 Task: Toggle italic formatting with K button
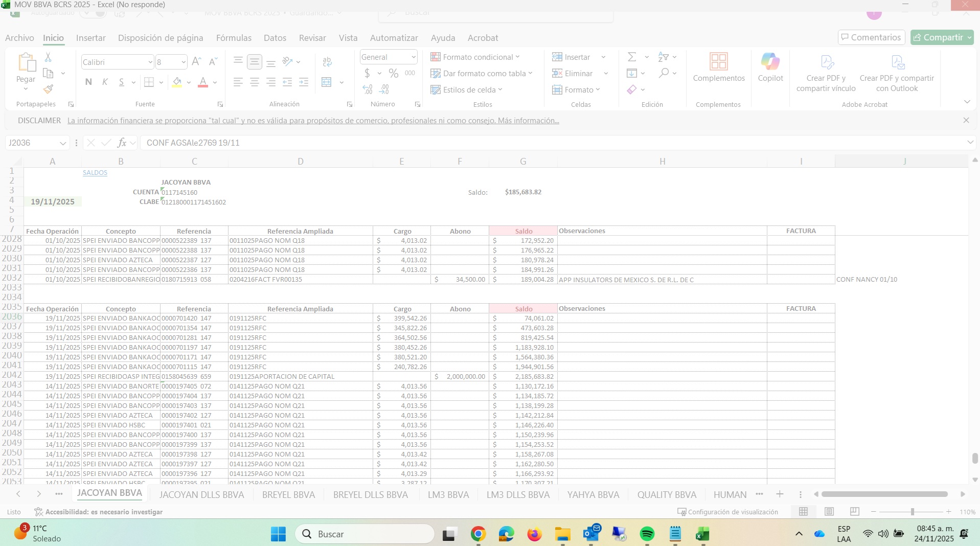(x=105, y=82)
